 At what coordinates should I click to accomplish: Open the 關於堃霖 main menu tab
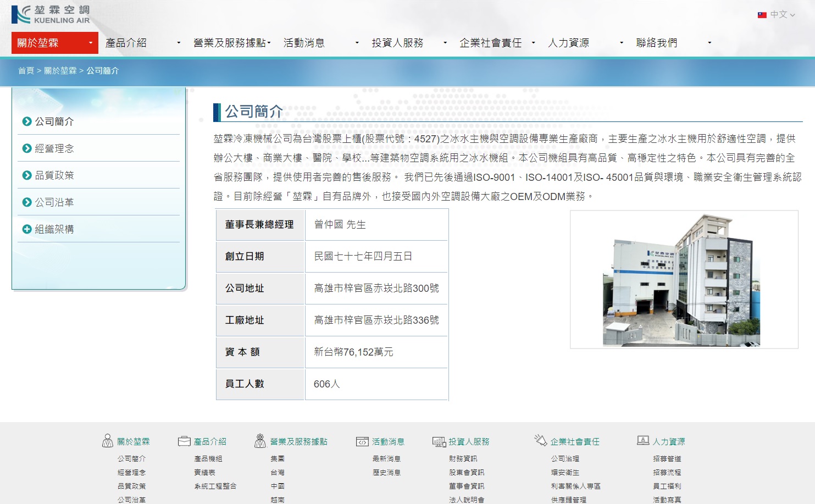click(54, 43)
